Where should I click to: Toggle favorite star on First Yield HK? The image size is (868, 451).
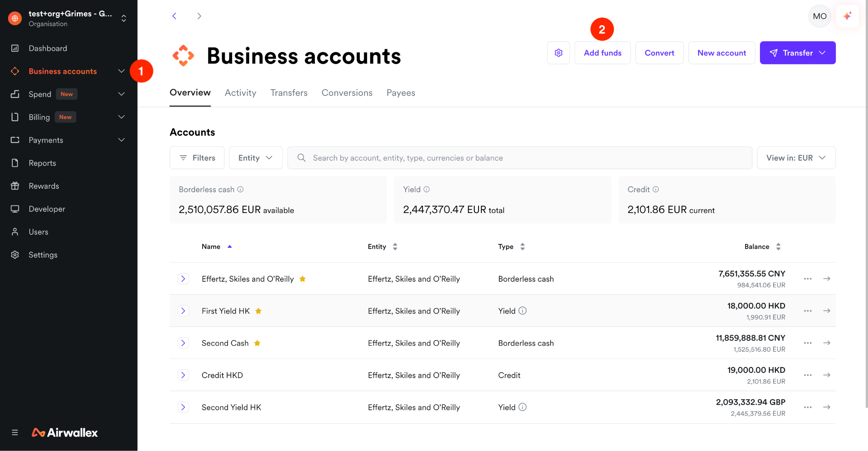pos(259,311)
